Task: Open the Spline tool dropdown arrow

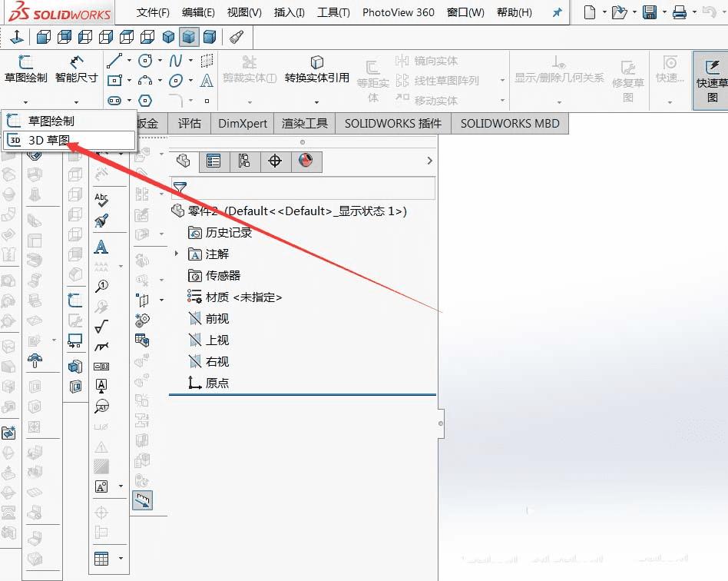Action: (190, 61)
